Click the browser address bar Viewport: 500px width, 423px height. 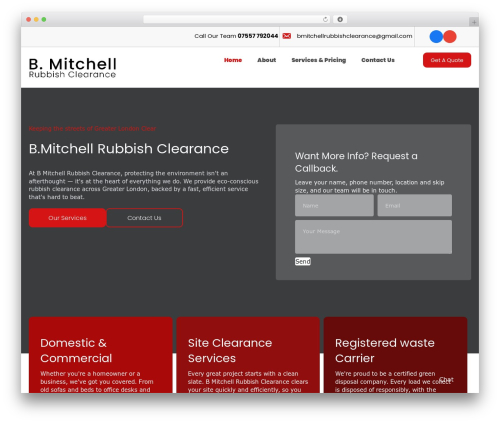click(237, 19)
